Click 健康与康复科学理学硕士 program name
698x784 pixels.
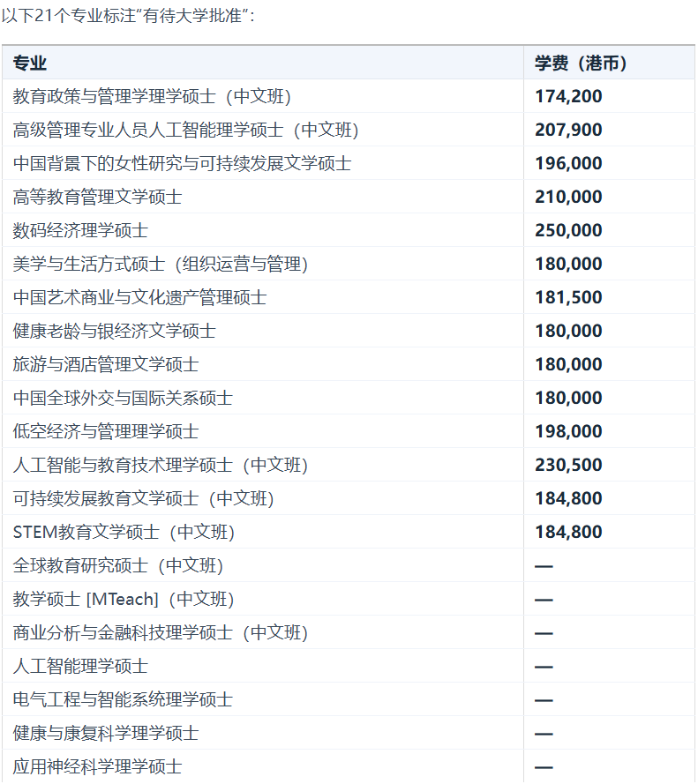[x=106, y=733]
